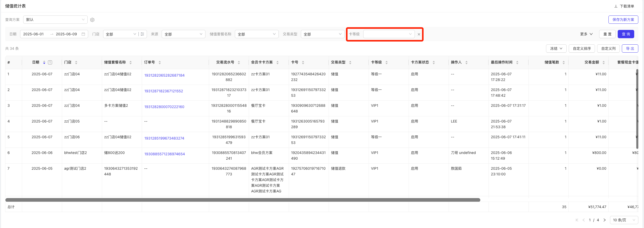Go to first page of results
The image size is (644, 228).
[577, 220]
